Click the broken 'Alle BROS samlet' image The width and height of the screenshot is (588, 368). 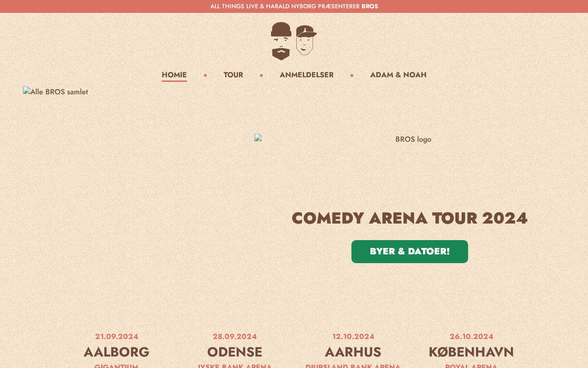click(x=56, y=92)
